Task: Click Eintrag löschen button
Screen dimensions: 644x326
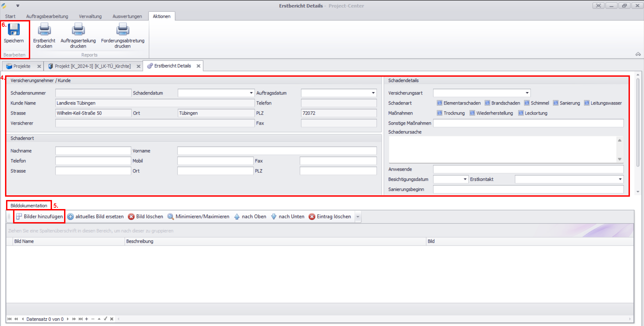Action: [x=330, y=217]
